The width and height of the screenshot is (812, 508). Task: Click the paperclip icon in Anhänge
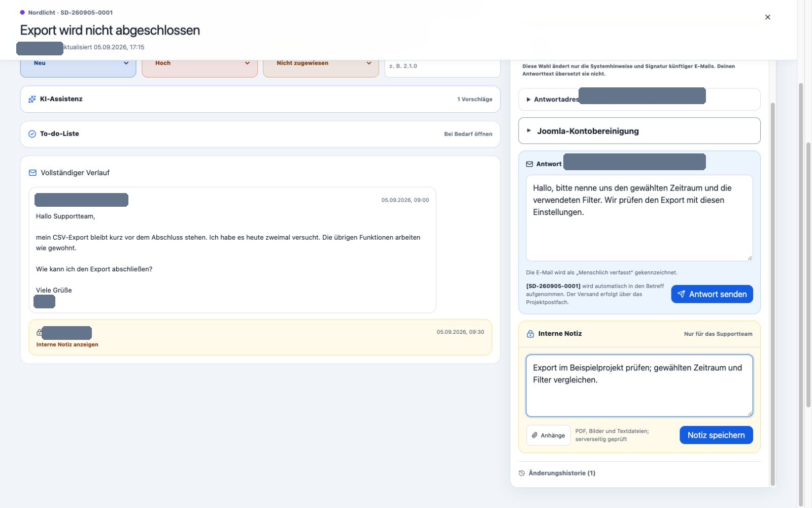coord(534,435)
